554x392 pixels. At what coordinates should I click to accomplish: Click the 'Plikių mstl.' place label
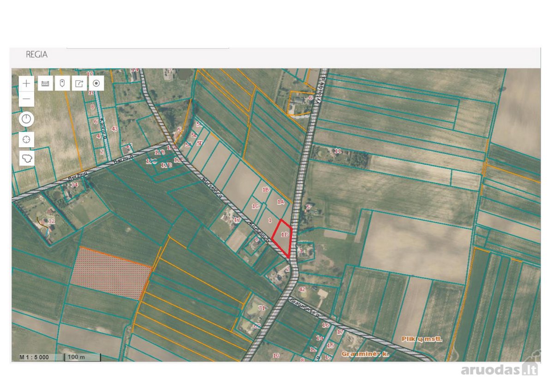(x=422, y=338)
